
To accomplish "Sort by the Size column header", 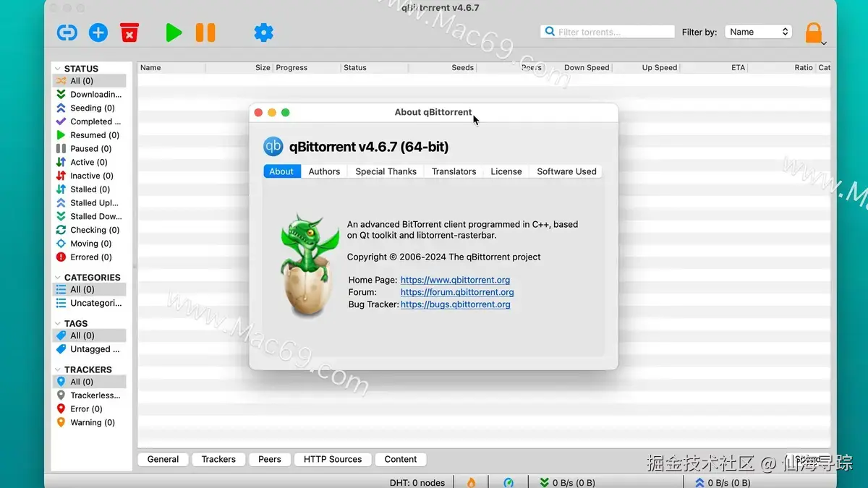I will click(239, 67).
